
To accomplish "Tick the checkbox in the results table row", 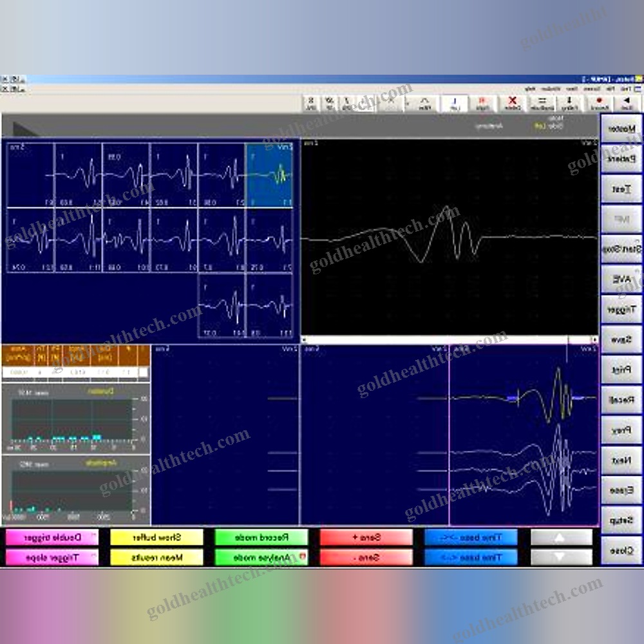I will coord(143,372).
